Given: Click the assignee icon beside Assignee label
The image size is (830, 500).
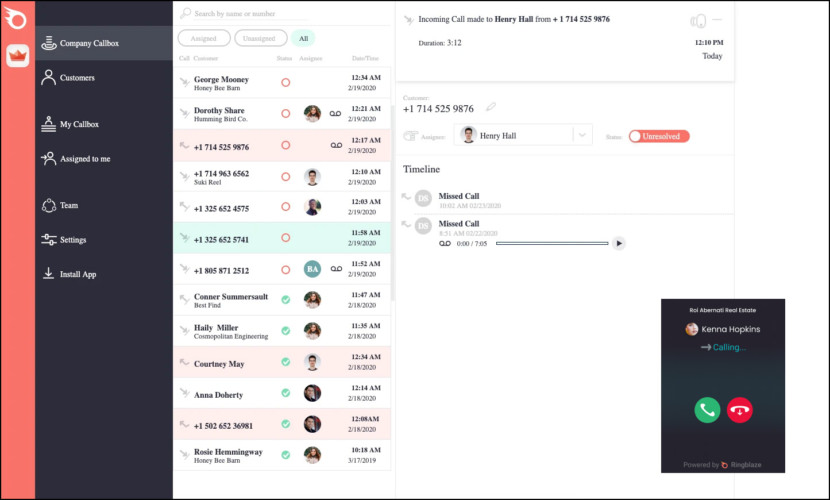Looking at the screenshot, I should click(x=410, y=136).
